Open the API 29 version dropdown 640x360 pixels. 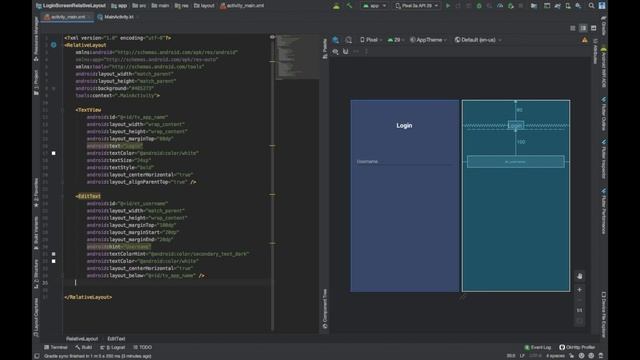(x=396, y=40)
